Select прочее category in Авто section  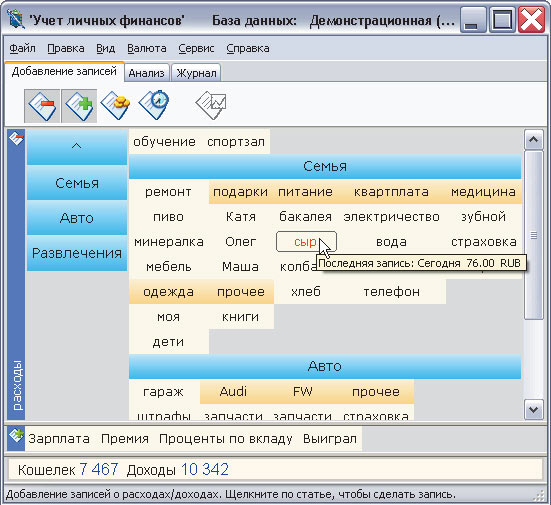tap(376, 391)
